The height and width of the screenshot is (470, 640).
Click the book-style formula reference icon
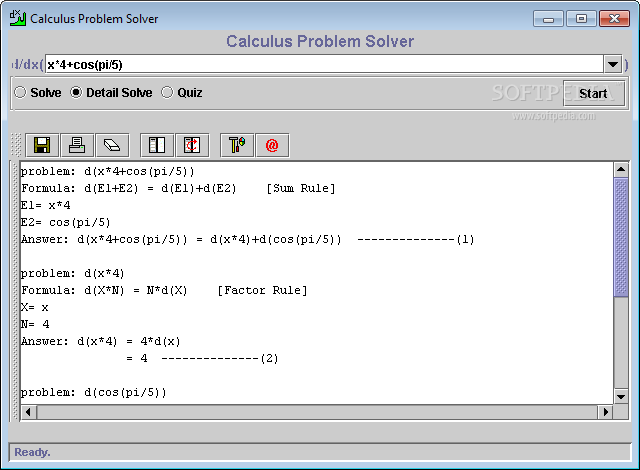(x=157, y=145)
